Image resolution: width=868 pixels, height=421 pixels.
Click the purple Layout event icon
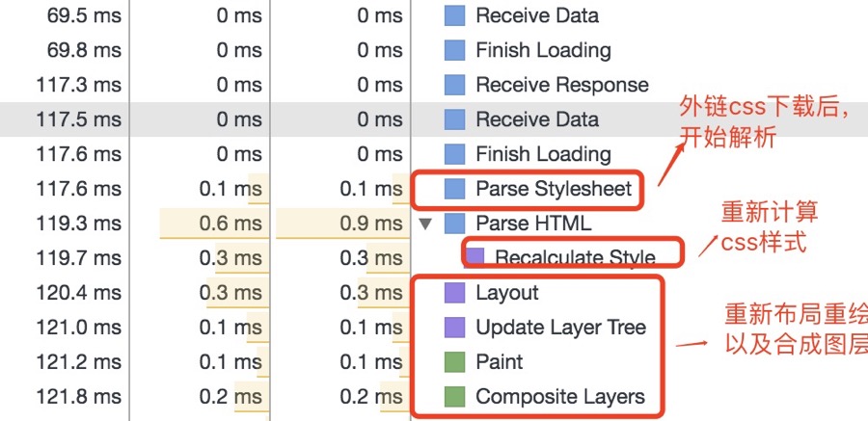(x=454, y=293)
